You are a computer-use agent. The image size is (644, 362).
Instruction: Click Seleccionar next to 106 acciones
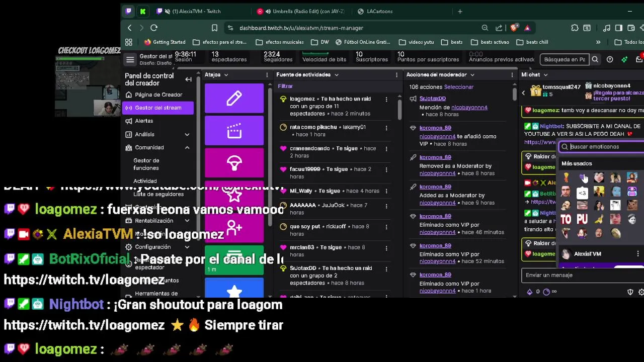tap(458, 87)
